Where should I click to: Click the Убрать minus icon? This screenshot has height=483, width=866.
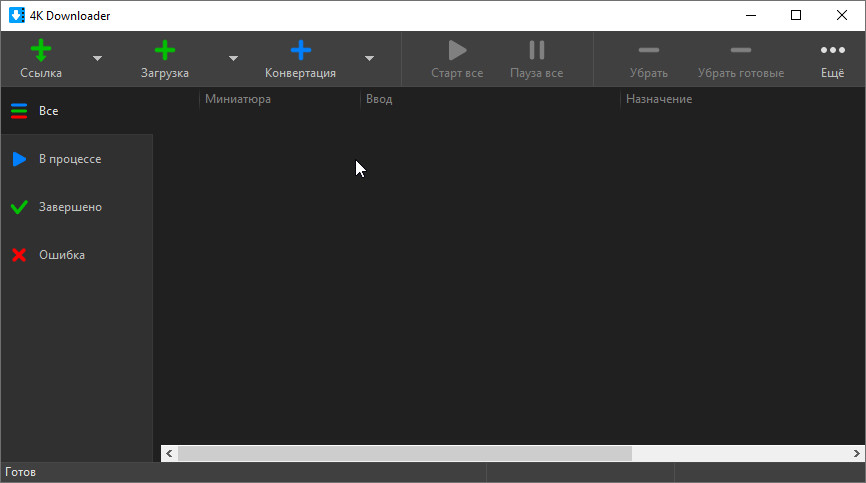(648, 51)
